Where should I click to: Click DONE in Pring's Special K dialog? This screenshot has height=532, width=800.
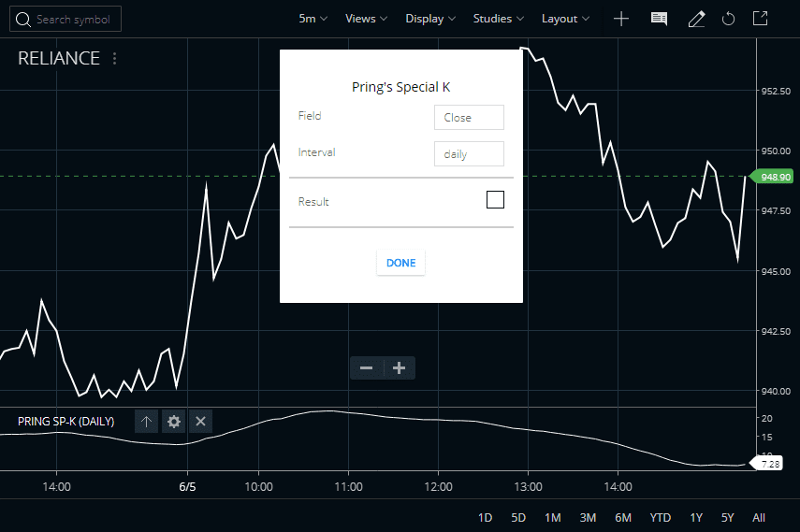coord(401,263)
